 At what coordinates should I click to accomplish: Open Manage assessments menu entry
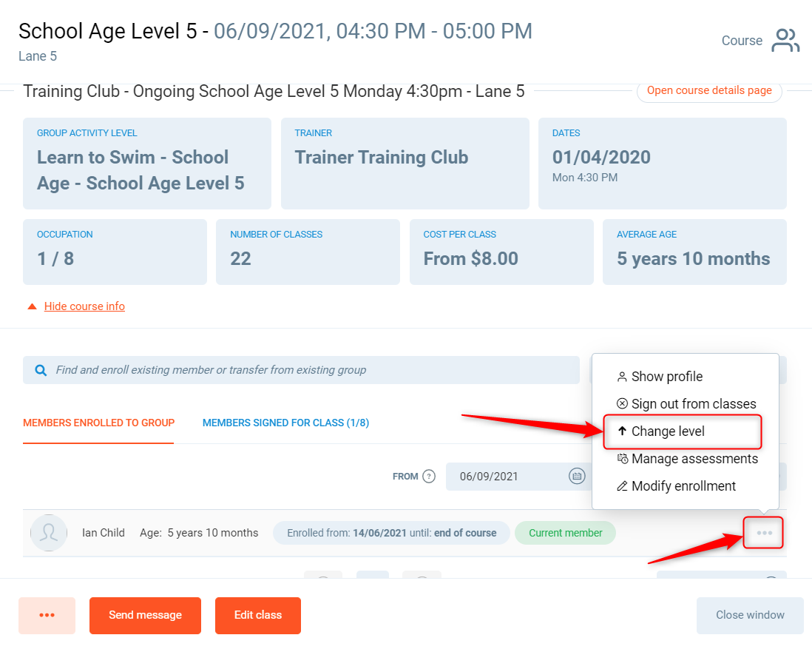pos(694,459)
